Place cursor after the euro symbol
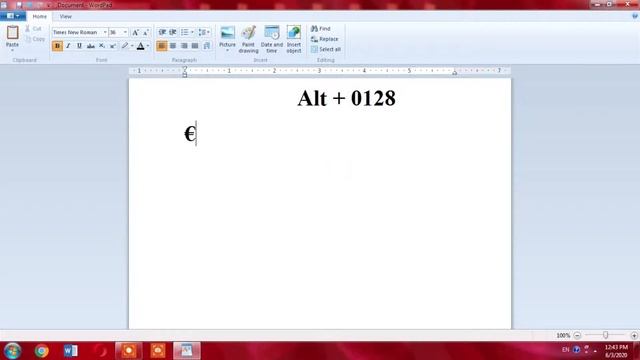 pos(196,133)
